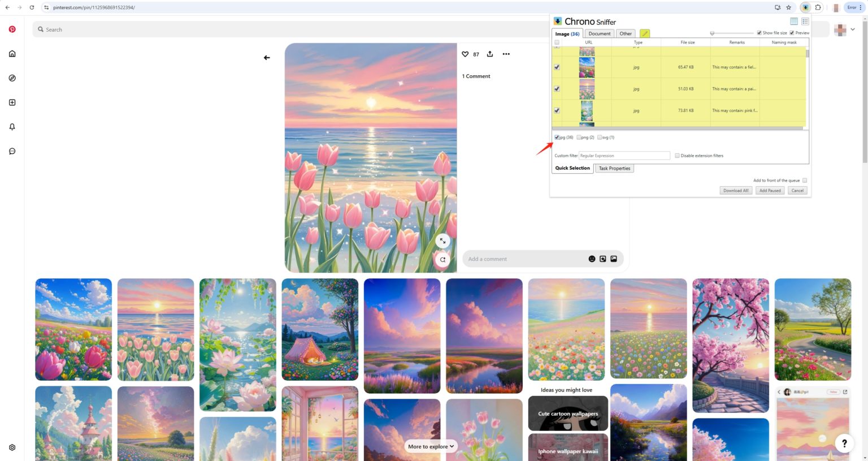Select the Pinterest home icon
The image size is (868, 461).
coord(12,53)
